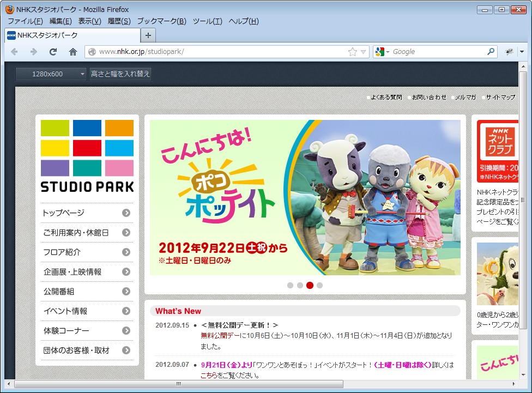Open the ブックマーク(B) menu
The image size is (532, 393).
point(162,21)
